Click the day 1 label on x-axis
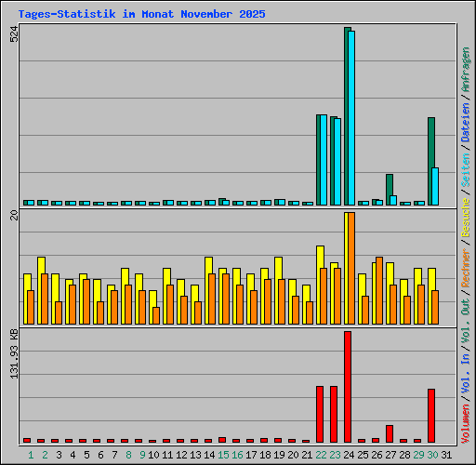This screenshot has height=465, width=476. coord(31,455)
